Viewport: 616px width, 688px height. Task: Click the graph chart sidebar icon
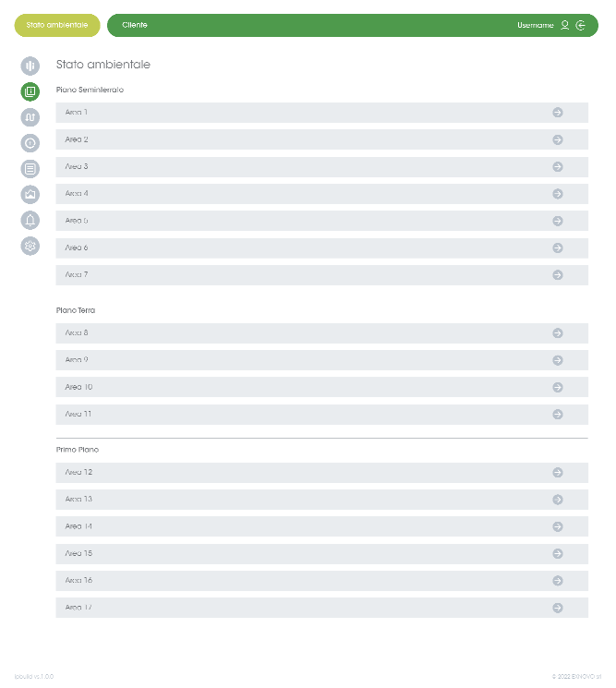coord(30,194)
